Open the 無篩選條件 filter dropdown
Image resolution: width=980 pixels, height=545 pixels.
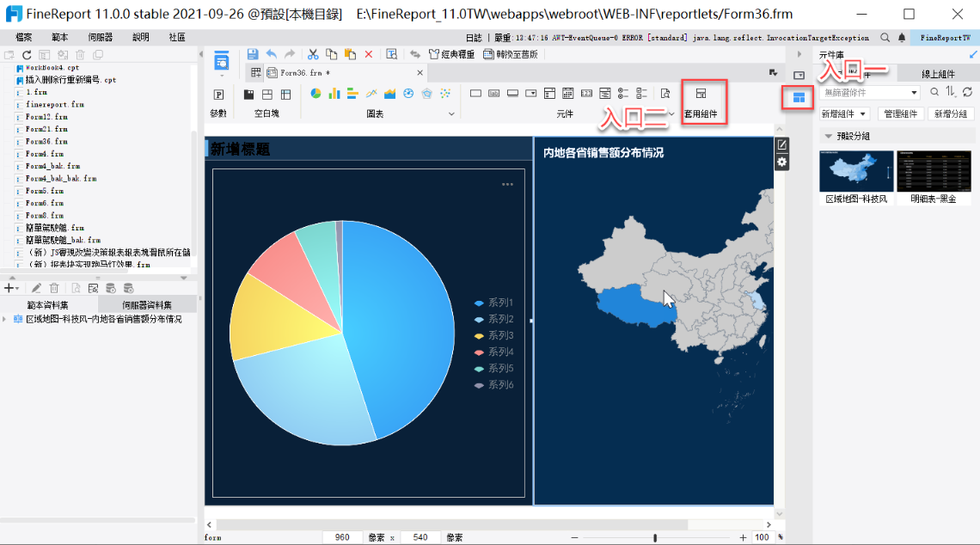point(869,93)
